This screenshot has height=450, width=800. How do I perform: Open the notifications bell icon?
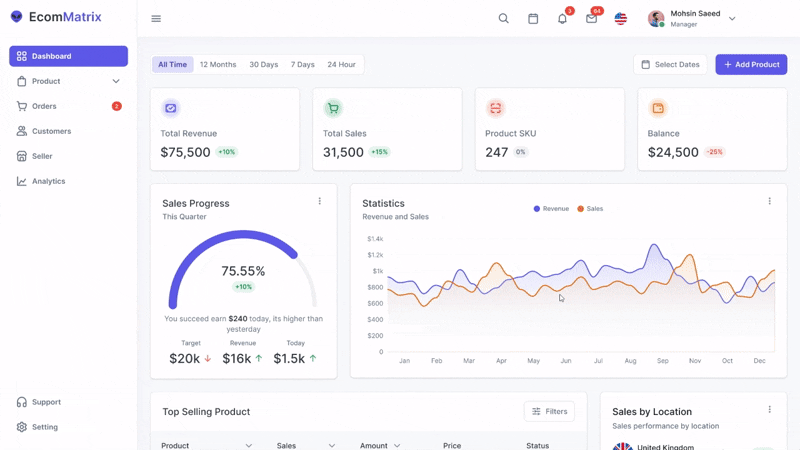coord(562,19)
